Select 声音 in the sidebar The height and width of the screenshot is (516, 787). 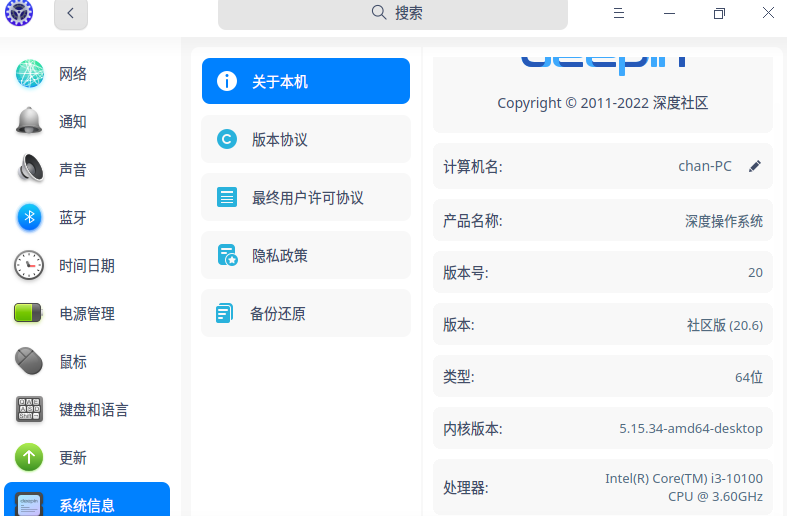[x=87, y=170]
